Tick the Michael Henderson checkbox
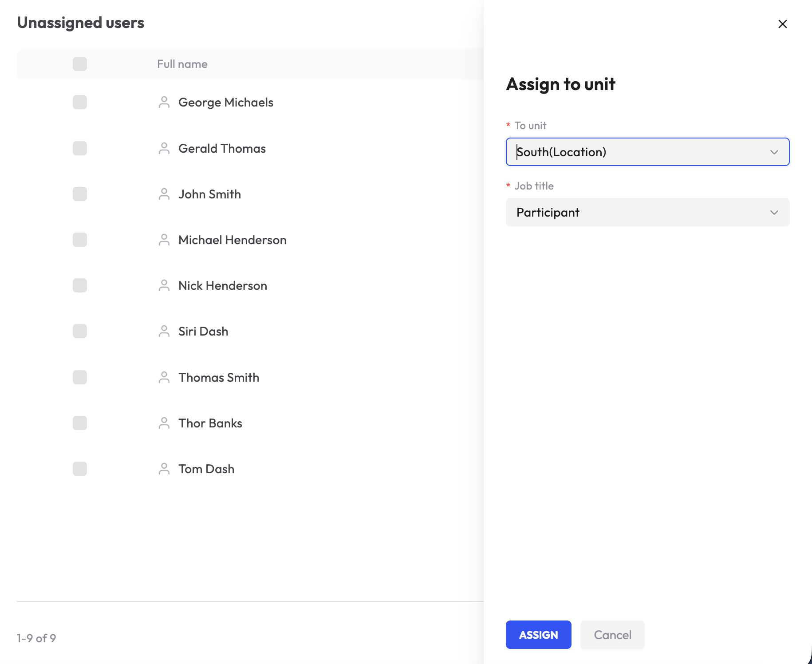The width and height of the screenshot is (812, 664). coord(80,240)
